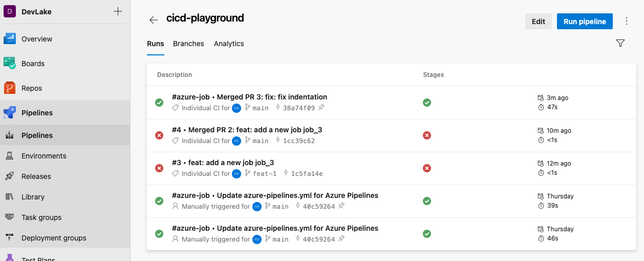Open Boards from the sidebar
The height and width of the screenshot is (261, 644).
[x=33, y=64]
